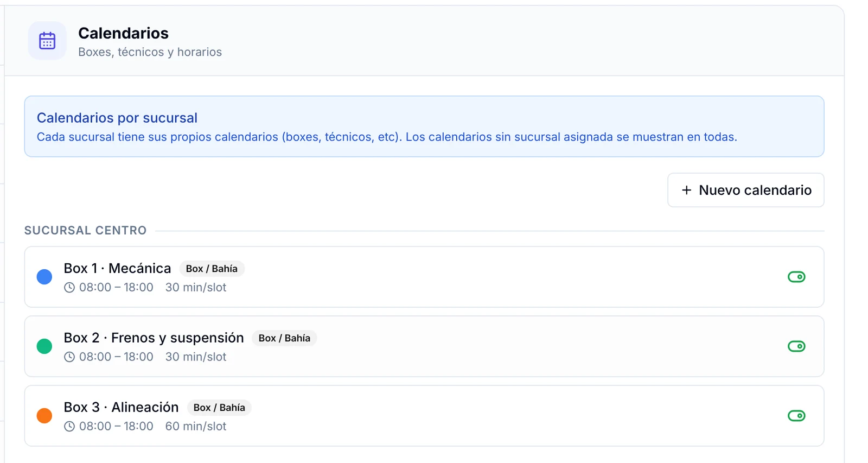Disable the Box 2 · Frenos y suspensión switch

point(796,346)
